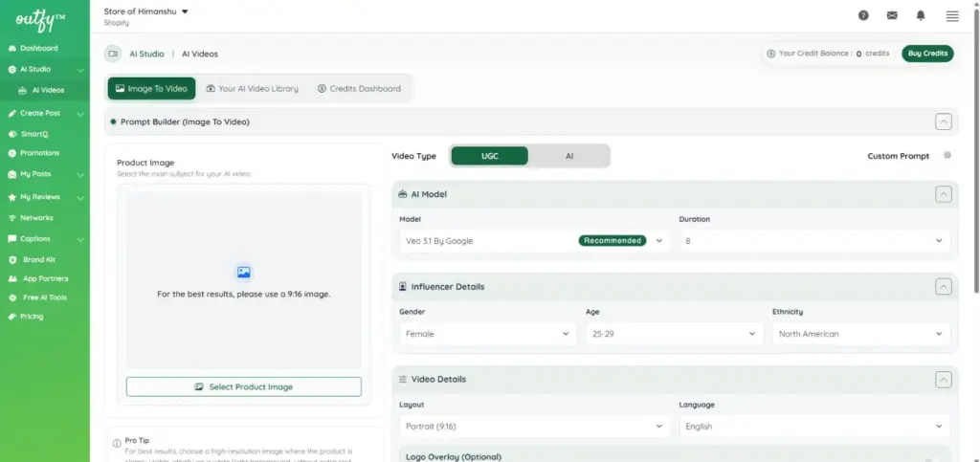
Task: Open the Gender dropdown
Action: 487,334
